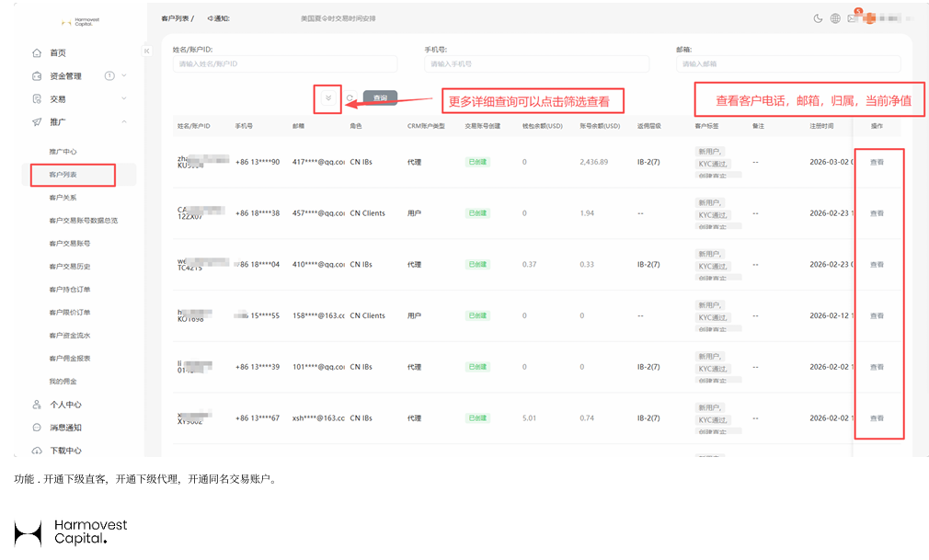Click the 已创建 badge in the 2,436.89 row
Viewport: 929px width, 560px height.
[x=477, y=162]
